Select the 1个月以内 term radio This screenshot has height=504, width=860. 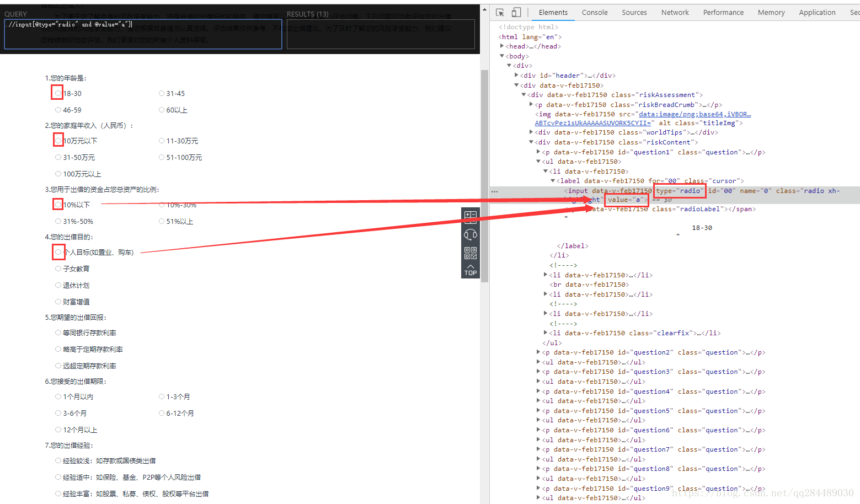click(x=58, y=396)
